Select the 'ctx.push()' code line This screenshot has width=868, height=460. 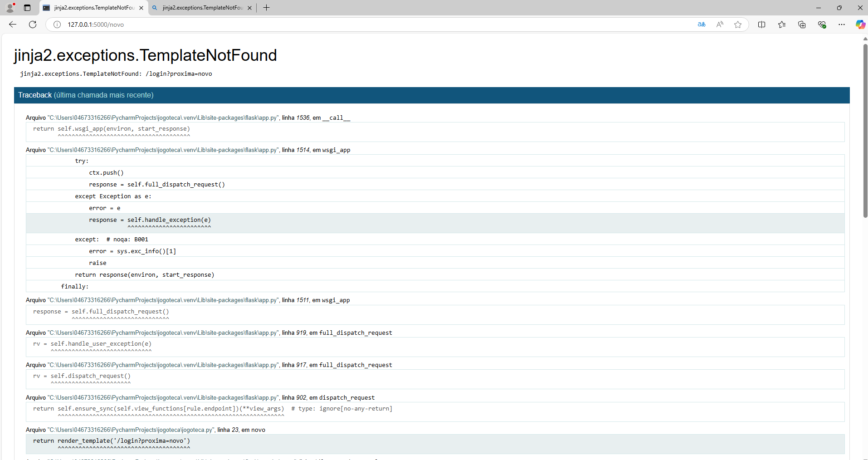435,172
